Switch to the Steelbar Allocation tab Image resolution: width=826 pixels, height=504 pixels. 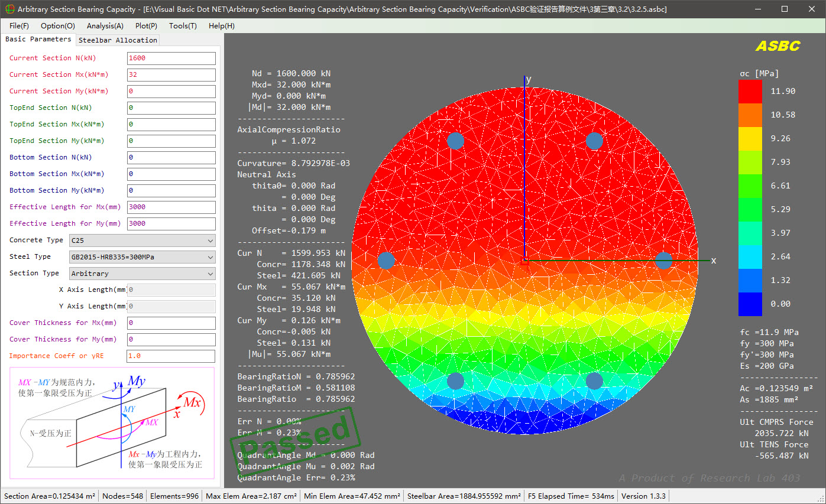[x=118, y=40]
